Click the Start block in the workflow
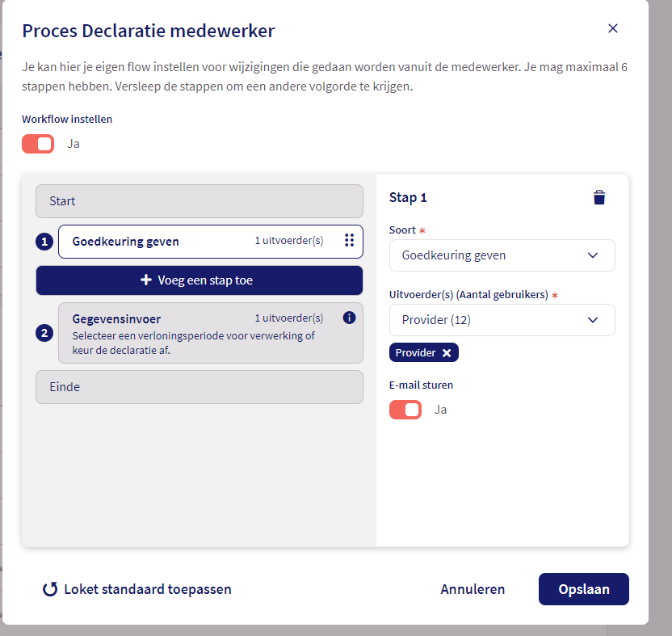 tap(199, 201)
